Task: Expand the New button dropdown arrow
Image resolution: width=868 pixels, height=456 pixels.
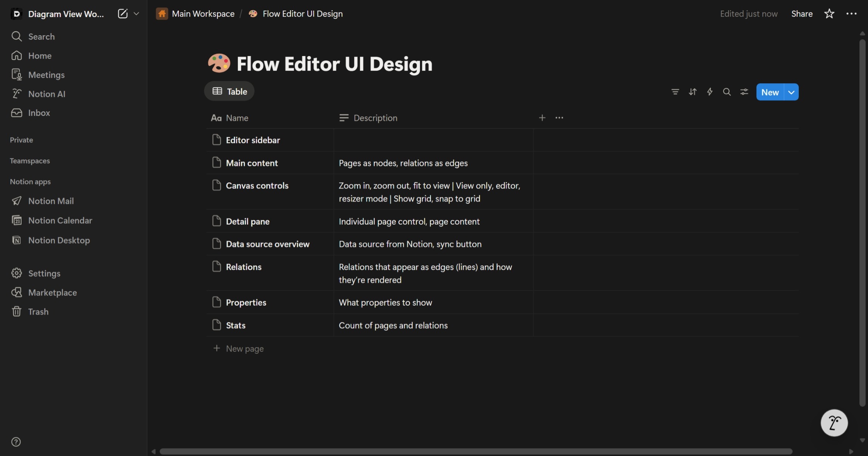Action: click(791, 92)
